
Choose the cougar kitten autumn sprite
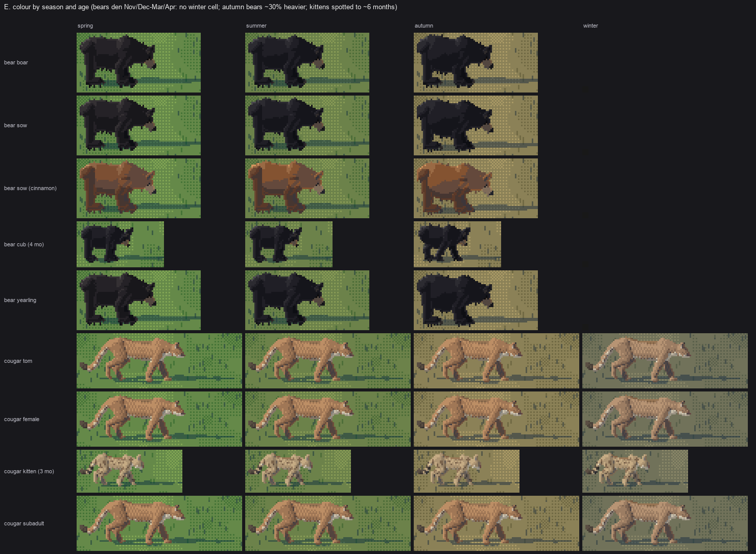point(466,471)
